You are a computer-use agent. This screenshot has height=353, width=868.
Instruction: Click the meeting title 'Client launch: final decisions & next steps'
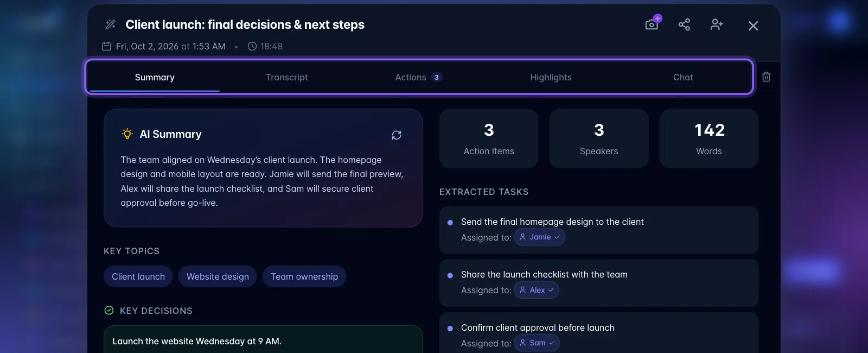[245, 24]
